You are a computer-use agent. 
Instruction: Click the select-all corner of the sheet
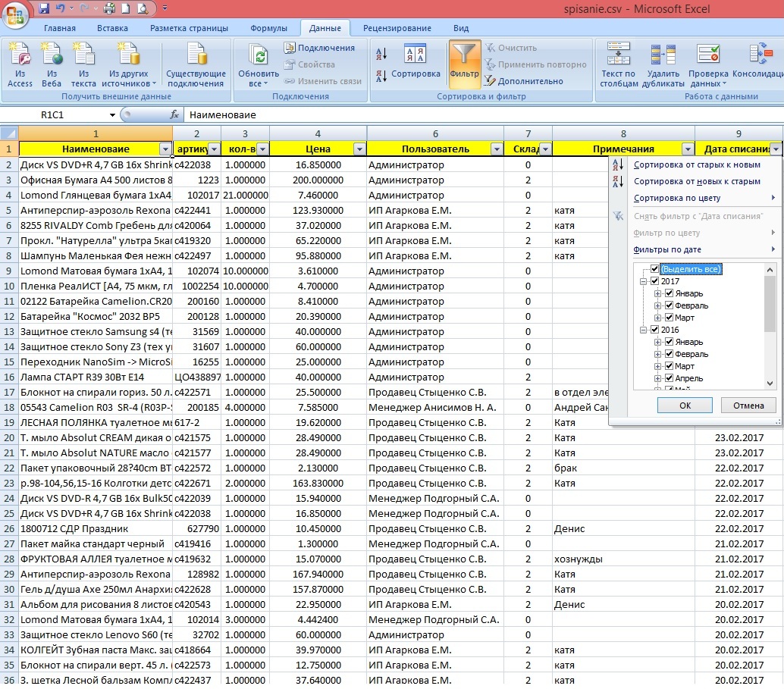9,133
